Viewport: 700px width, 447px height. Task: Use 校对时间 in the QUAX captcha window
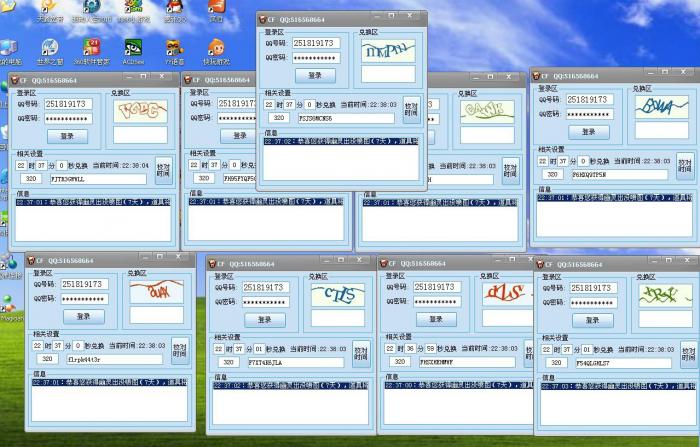point(180,351)
